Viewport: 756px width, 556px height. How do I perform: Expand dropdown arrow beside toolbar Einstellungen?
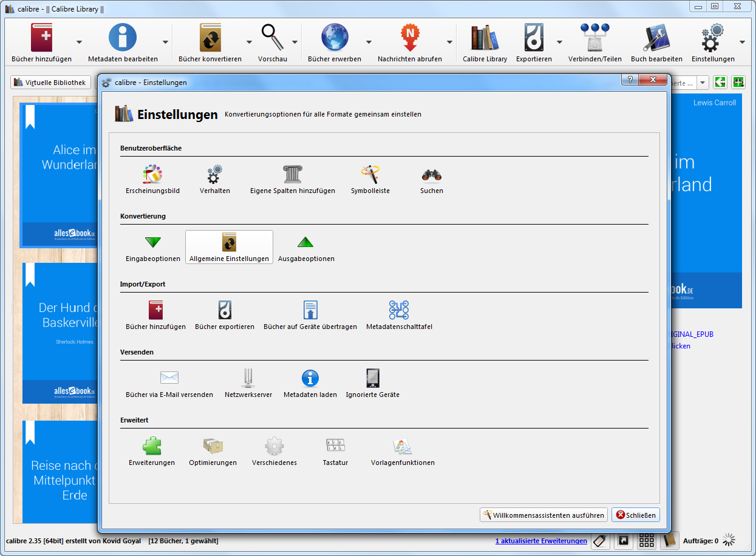click(743, 42)
